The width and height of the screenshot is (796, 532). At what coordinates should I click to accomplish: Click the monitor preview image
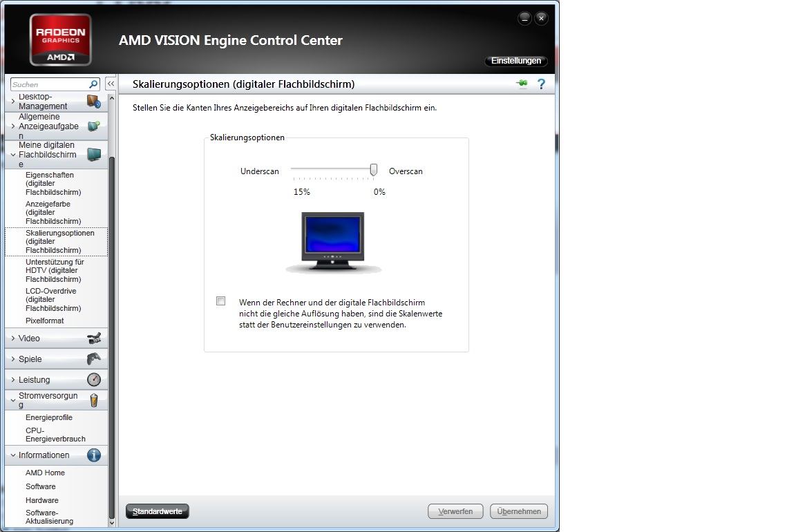(333, 242)
